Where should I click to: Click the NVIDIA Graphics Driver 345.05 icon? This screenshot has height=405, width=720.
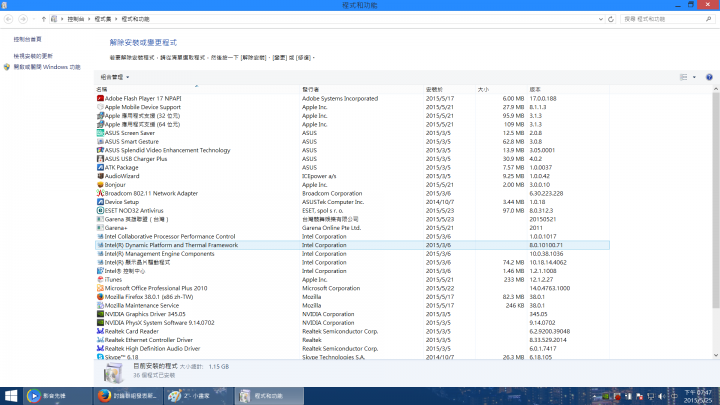(100, 314)
